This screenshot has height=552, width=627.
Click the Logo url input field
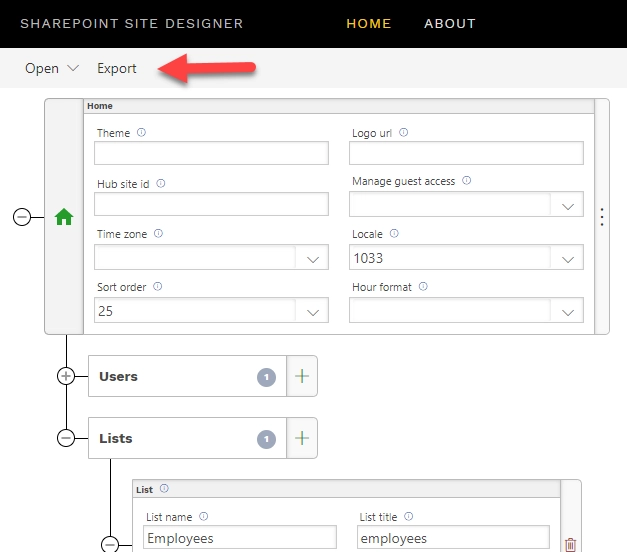tap(466, 153)
